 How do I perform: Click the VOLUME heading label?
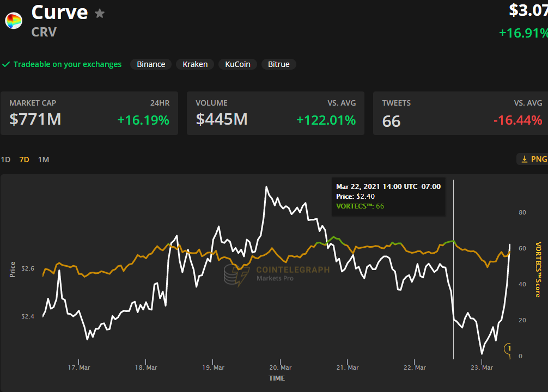tap(211, 103)
